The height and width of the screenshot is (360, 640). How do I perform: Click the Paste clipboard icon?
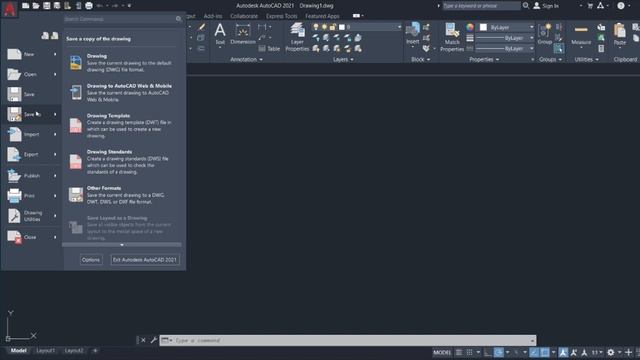(620, 30)
